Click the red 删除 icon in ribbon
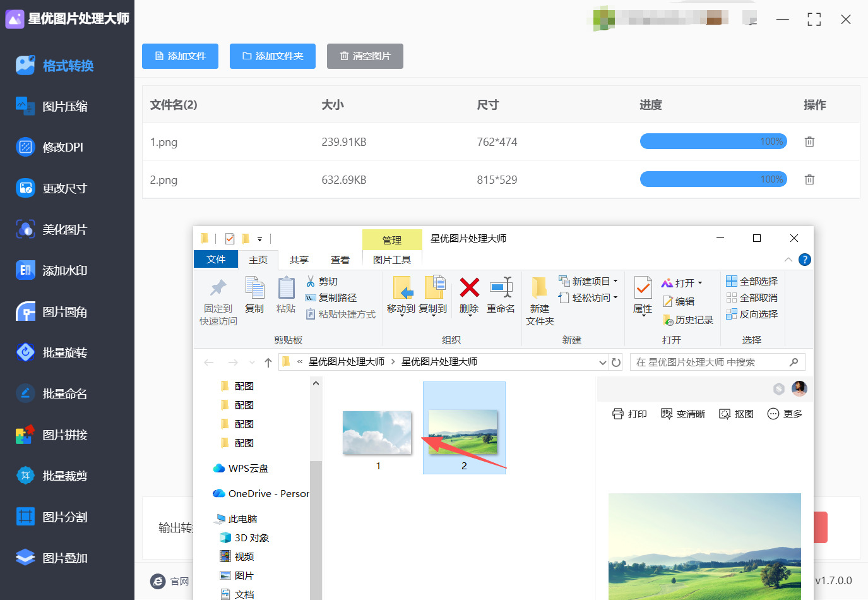 point(469,289)
